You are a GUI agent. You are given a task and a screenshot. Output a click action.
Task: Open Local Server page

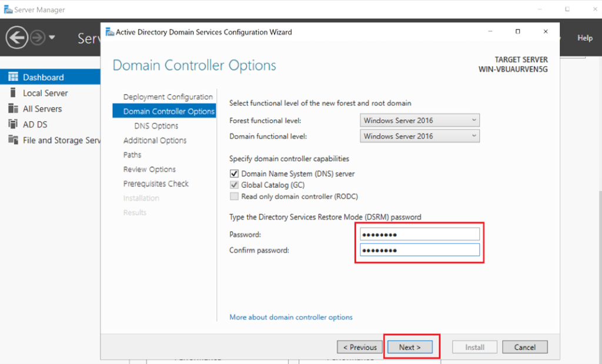click(45, 93)
